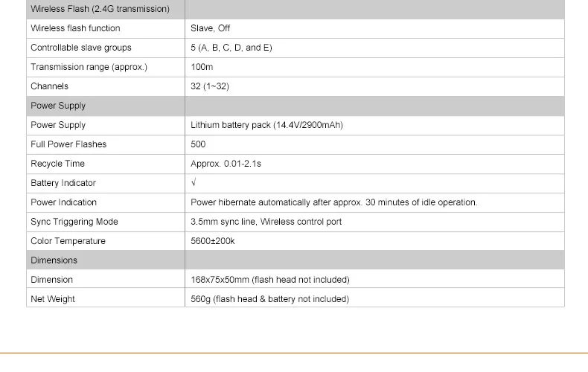Select the Power hibernate automatically description text
This screenshot has height=372, width=588.
coord(334,202)
